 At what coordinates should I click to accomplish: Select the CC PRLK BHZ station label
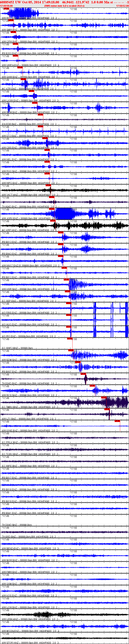[30, 442]
